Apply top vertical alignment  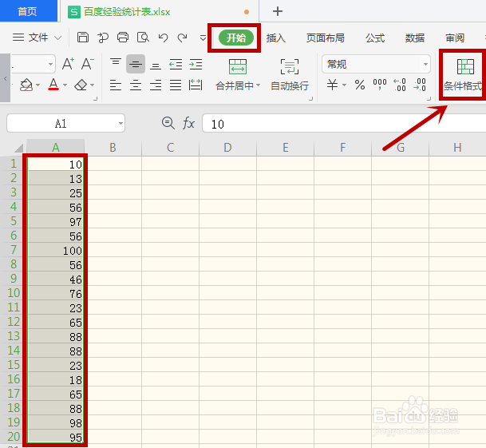(x=116, y=64)
